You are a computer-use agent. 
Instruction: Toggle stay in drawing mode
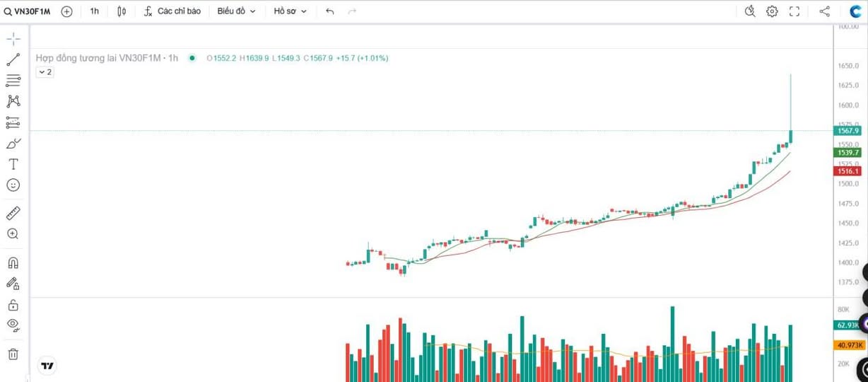pos(13,284)
